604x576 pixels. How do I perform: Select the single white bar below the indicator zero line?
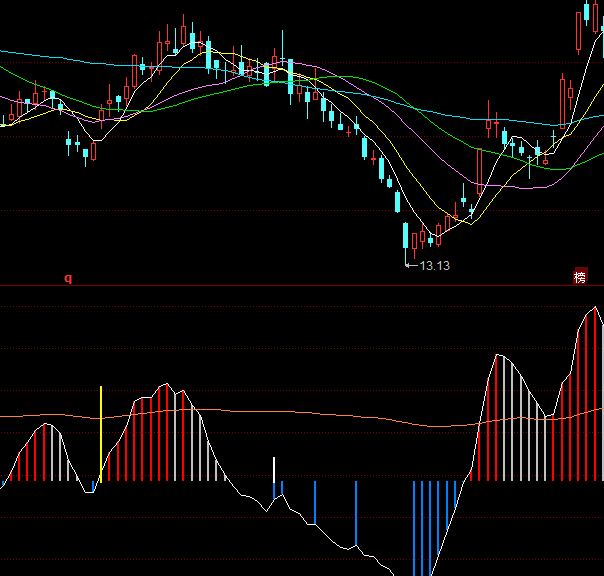tap(274, 470)
